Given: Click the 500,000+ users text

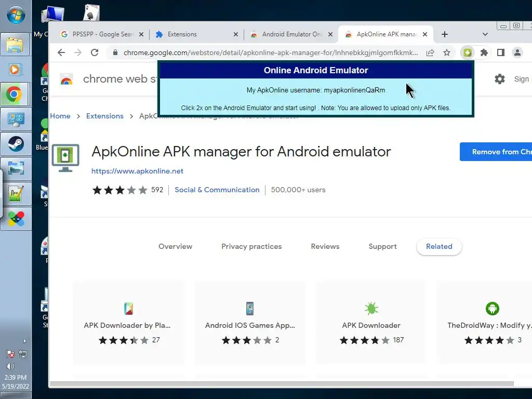Looking at the screenshot, I should point(298,190).
